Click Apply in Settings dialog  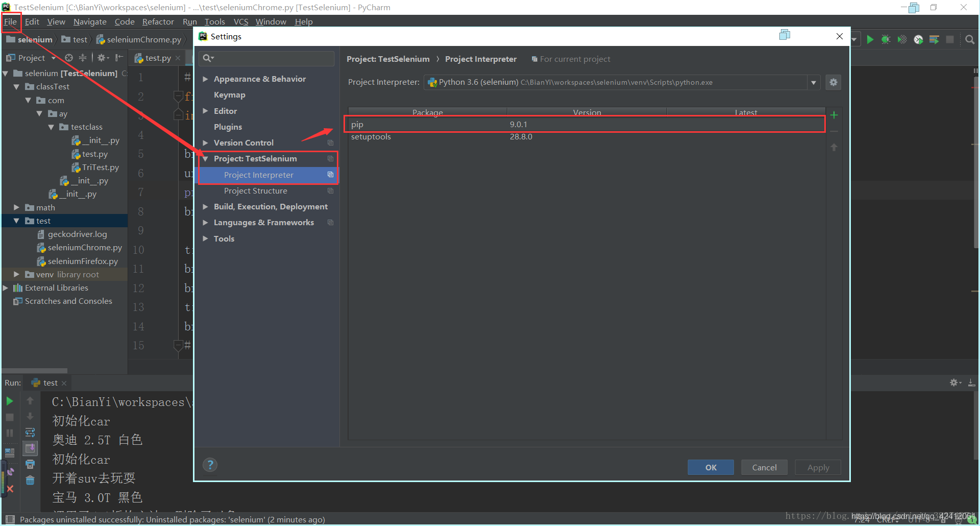(818, 467)
